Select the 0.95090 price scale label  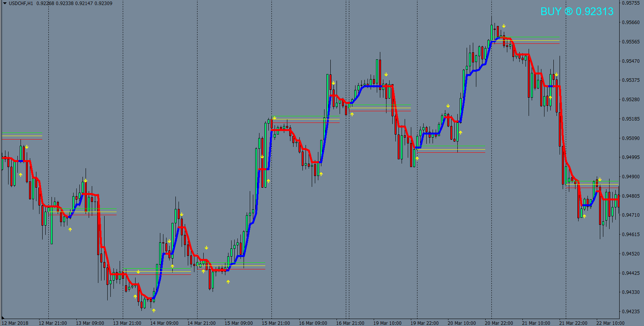click(631, 138)
